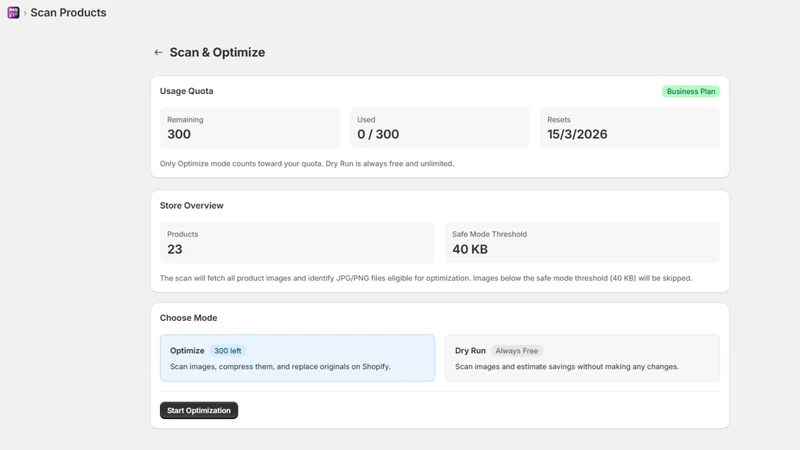
Task: Click the Remaining 300 quota tile
Action: (250, 128)
